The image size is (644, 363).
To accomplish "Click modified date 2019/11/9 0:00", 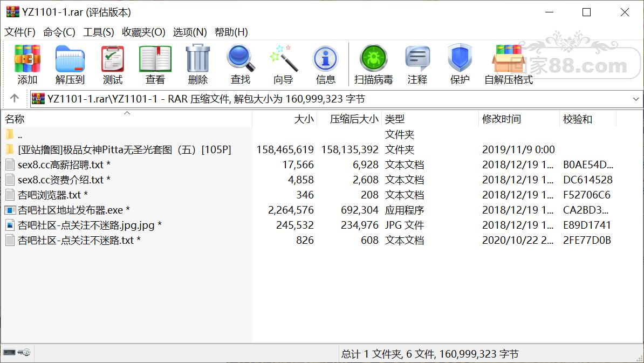I will click(x=518, y=149).
